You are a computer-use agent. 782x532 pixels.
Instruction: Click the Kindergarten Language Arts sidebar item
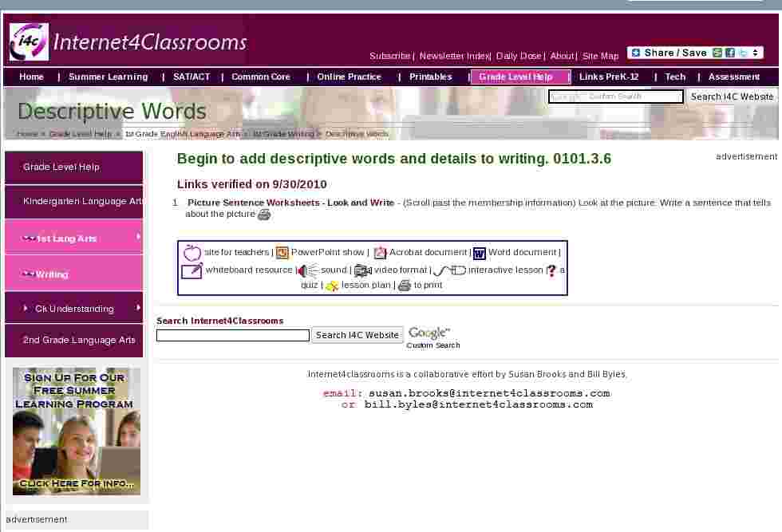(73, 201)
